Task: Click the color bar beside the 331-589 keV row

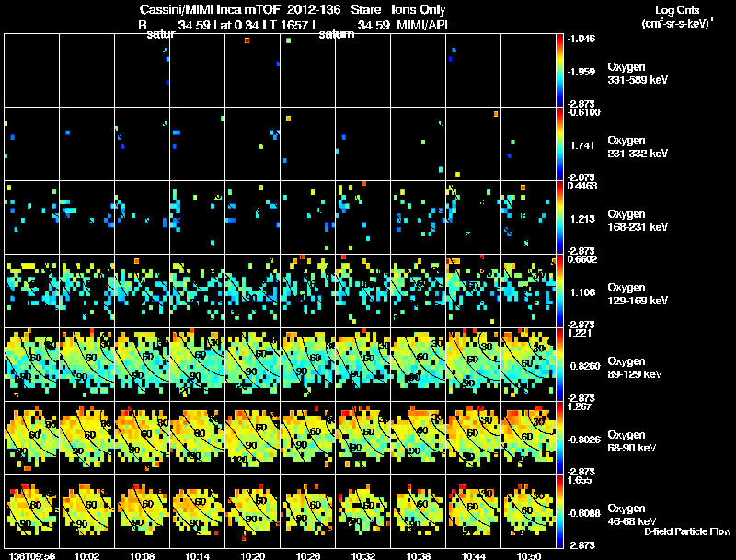Action: 559,71
